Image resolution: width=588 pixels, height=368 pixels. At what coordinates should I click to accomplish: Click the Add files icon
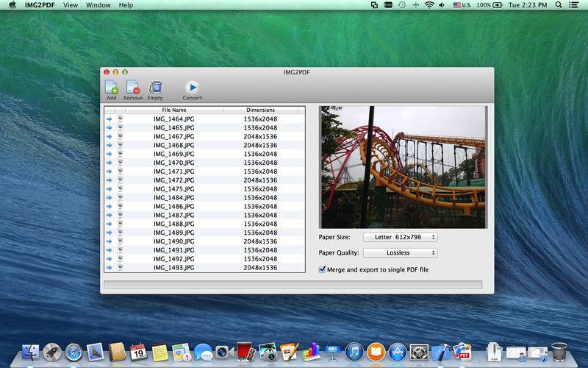[x=111, y=88]
